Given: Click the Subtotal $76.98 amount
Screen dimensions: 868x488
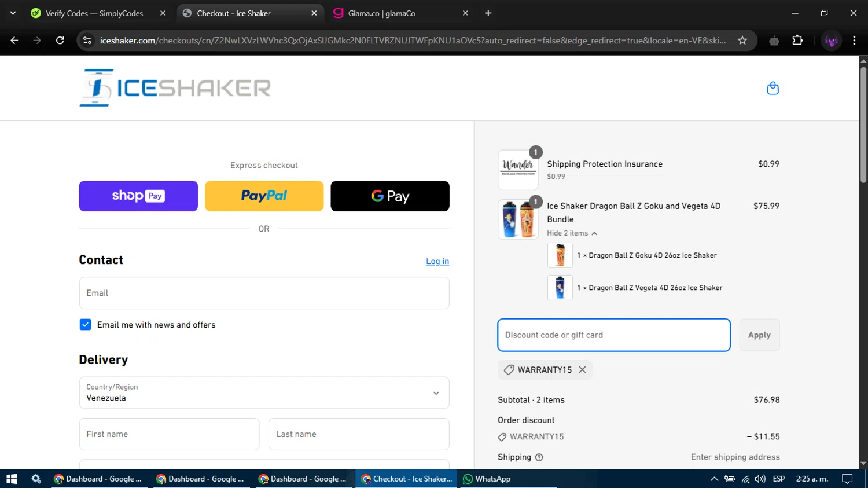Looking at the screenshot, I should 766,400.
